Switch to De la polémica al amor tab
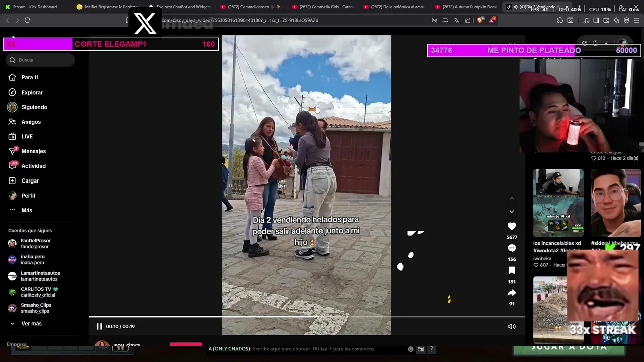The height and width of the screenshot is (362, 644). coord(394,7)
